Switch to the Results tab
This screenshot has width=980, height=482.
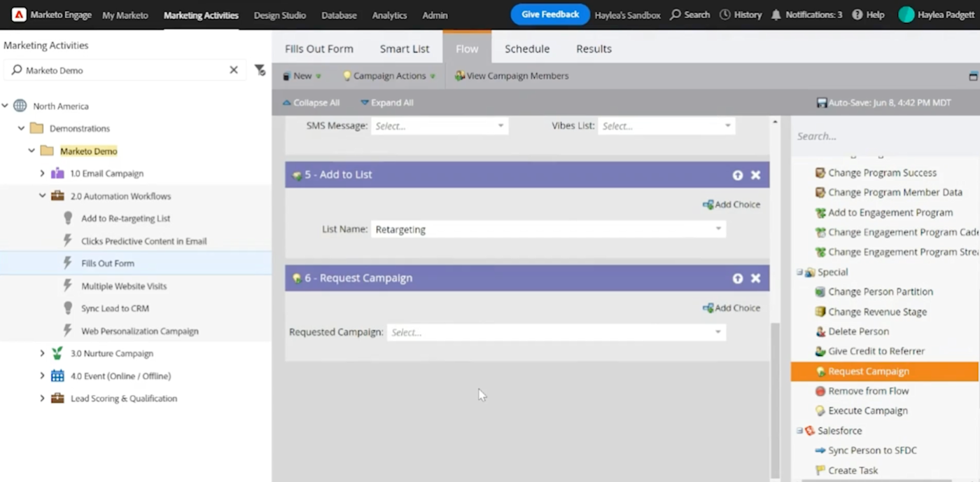tap(594, 49)
